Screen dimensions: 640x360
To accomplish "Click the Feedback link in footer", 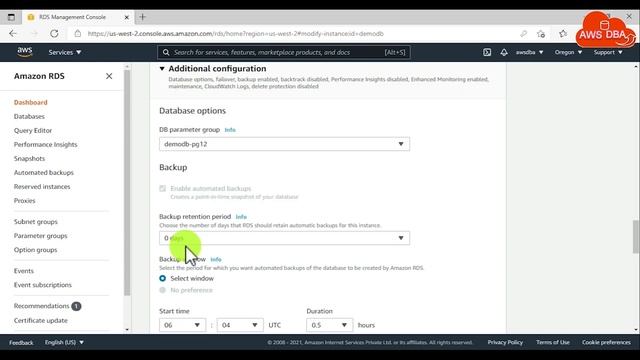I will click(x=21, y=343).
